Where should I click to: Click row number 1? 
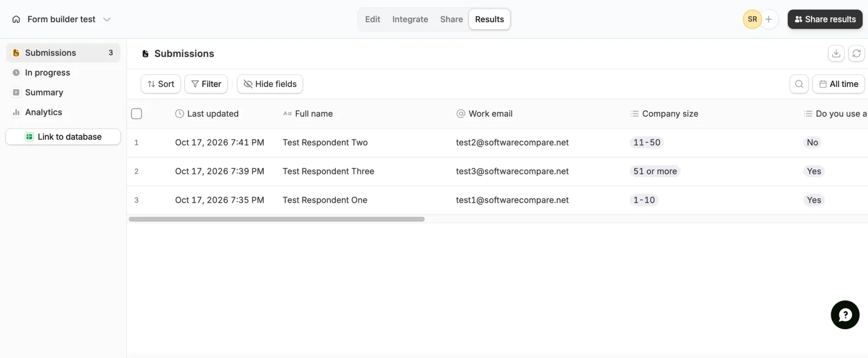(x=136, y=142)
